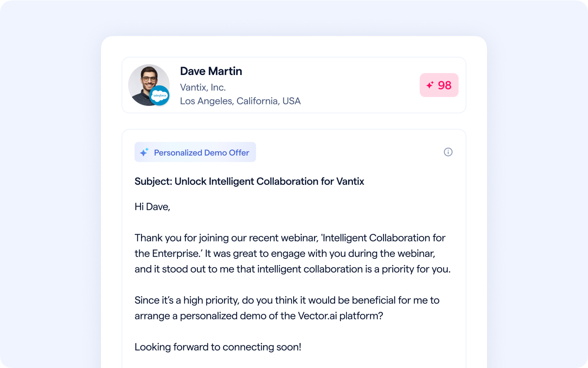The height and width of the screenshot is (368, 588).
Task: Click the closing line Looking forward to connecting soon
Action: tap(218, 347)
